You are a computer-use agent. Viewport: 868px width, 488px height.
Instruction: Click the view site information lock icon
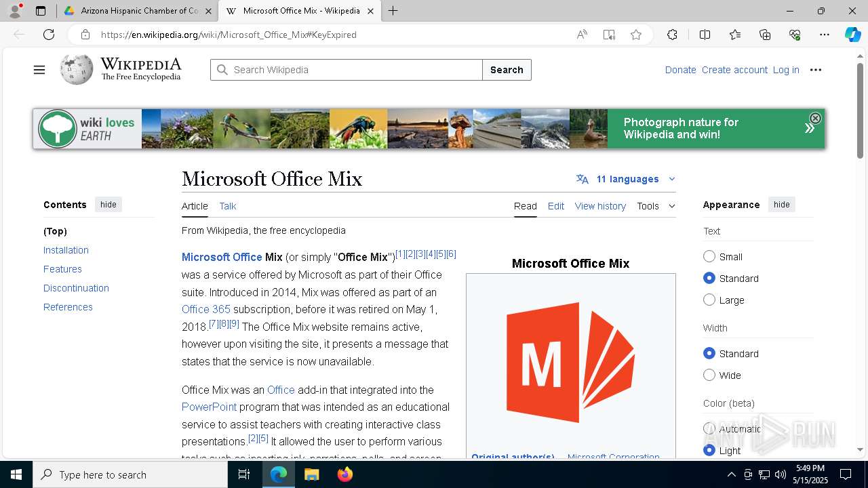click(x=85, y=35)
